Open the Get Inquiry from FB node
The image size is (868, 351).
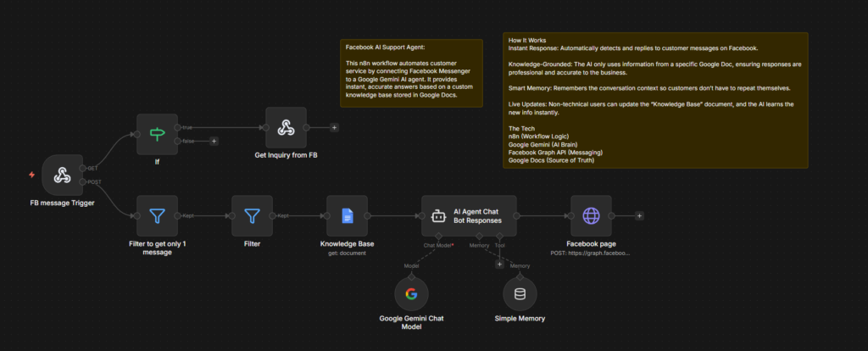(x=286, y=128)
